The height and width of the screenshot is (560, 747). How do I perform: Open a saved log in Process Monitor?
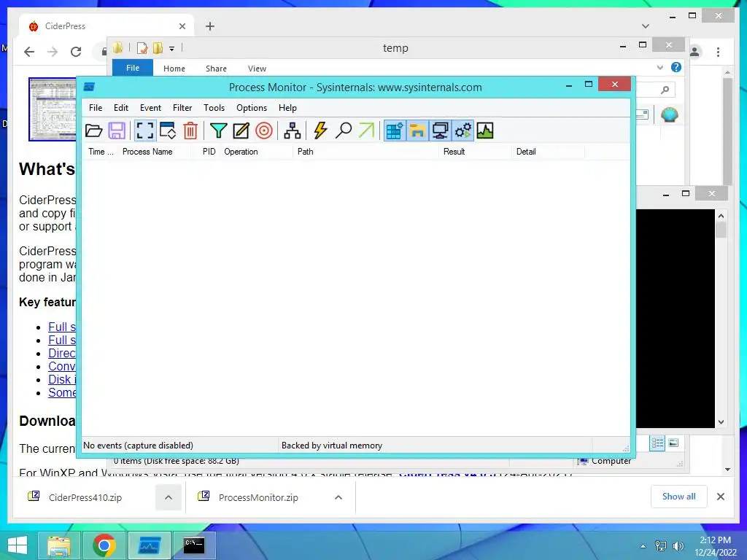(x=94, y=131)
